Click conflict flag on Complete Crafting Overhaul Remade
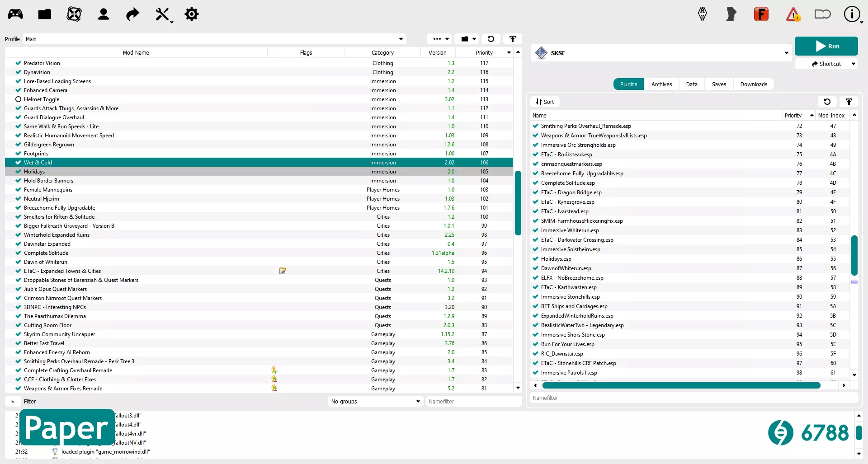Screen dimensions: 868x464 274,370
